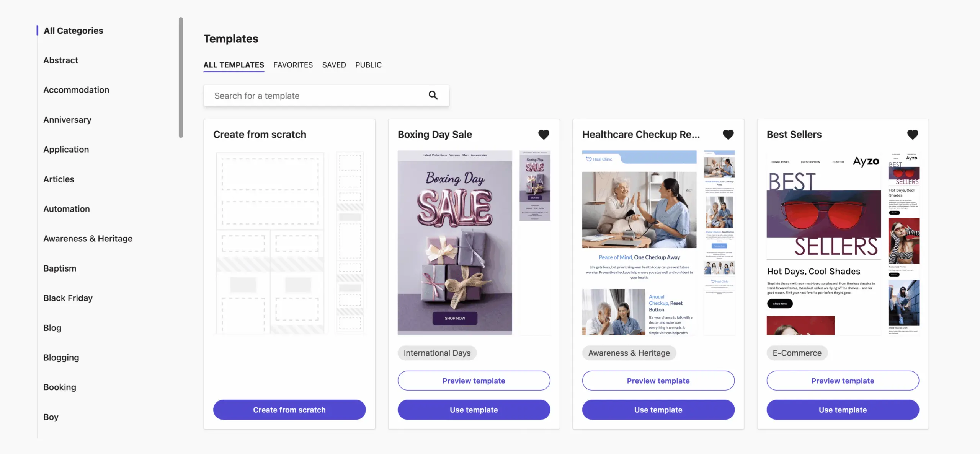Screen dimensions: 980x454
Task: Use the Healthcare Checkup template
Action: click(658, 410)
